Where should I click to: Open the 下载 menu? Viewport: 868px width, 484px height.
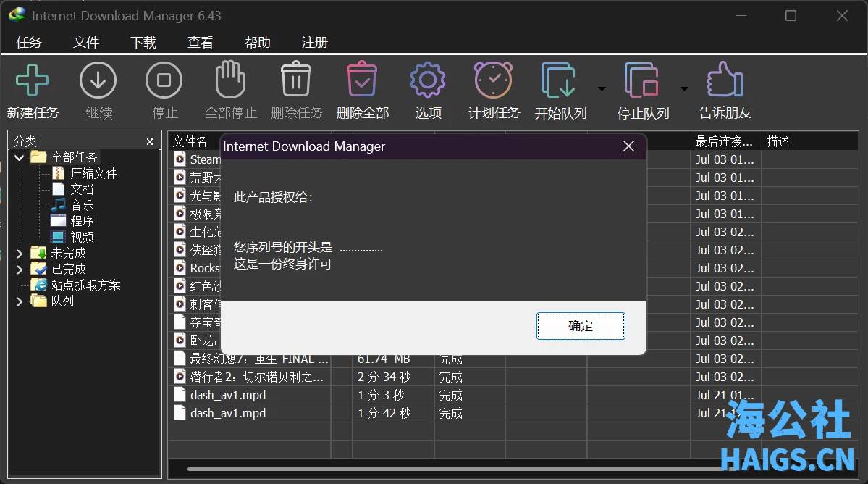tap(143, 43)
